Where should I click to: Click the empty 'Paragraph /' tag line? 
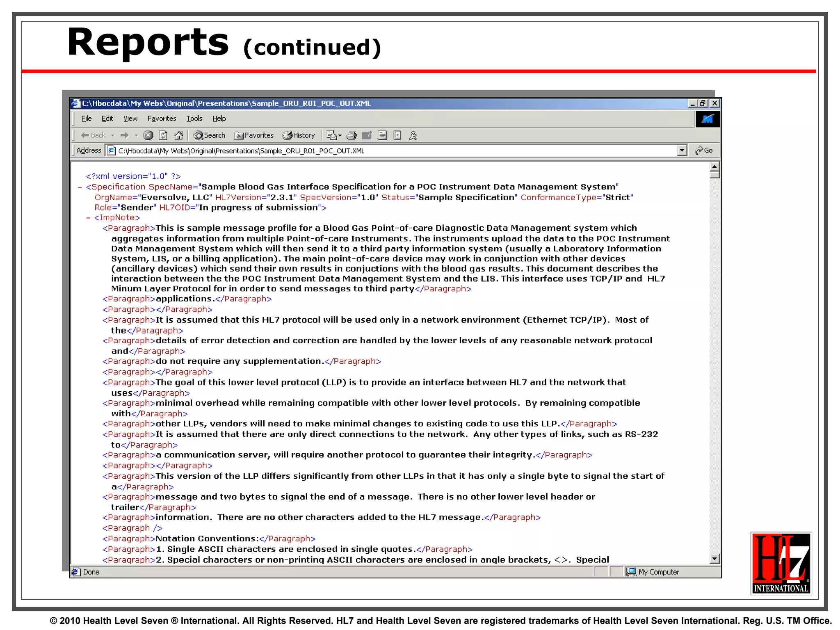[132, 528]
